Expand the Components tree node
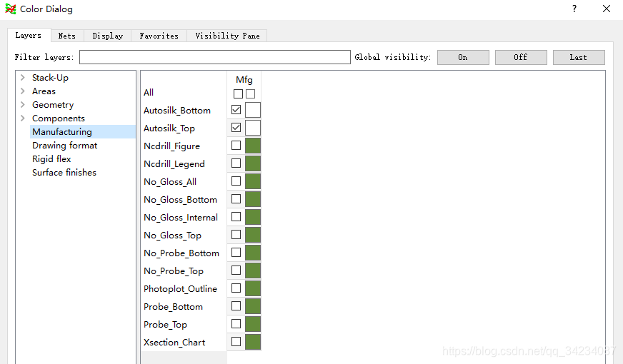The width and height of the screenshot is (623, 364). pyautogui.click(x=23, y=118)
